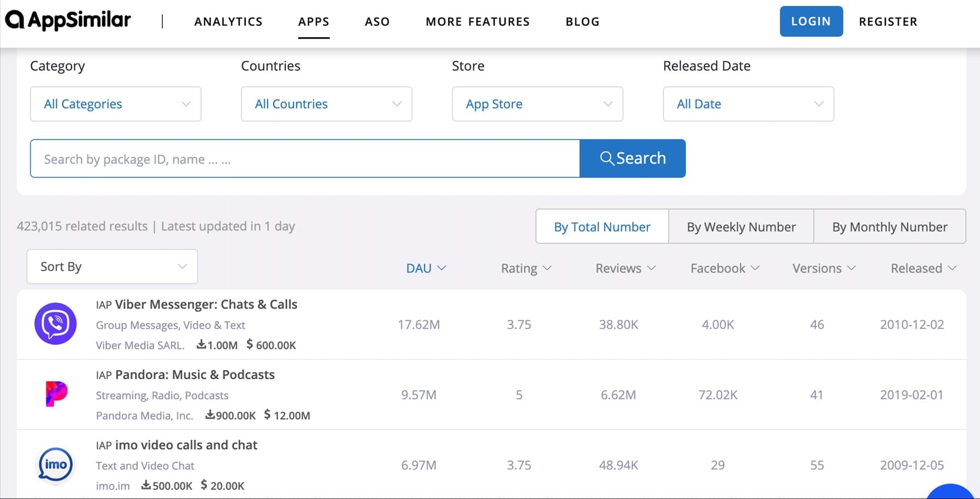This screenshot has height=499, width=980.
Task: Open the Viber Messenger app icon
Action: coord(55,324)
